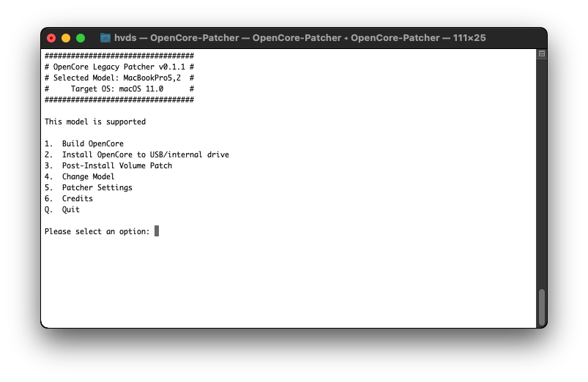588x382 pixels.
Task: Click the cursor at the option prompt
Action: [x=157, y=231]
